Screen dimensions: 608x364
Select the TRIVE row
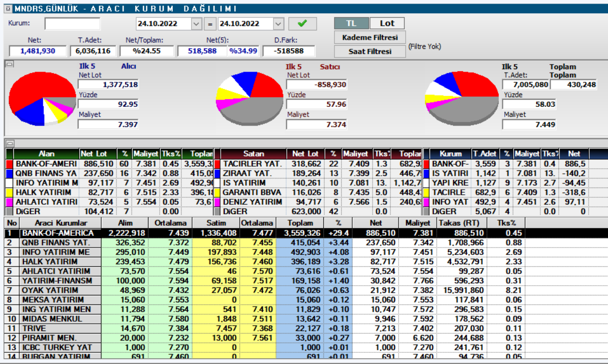click(306, 328)
